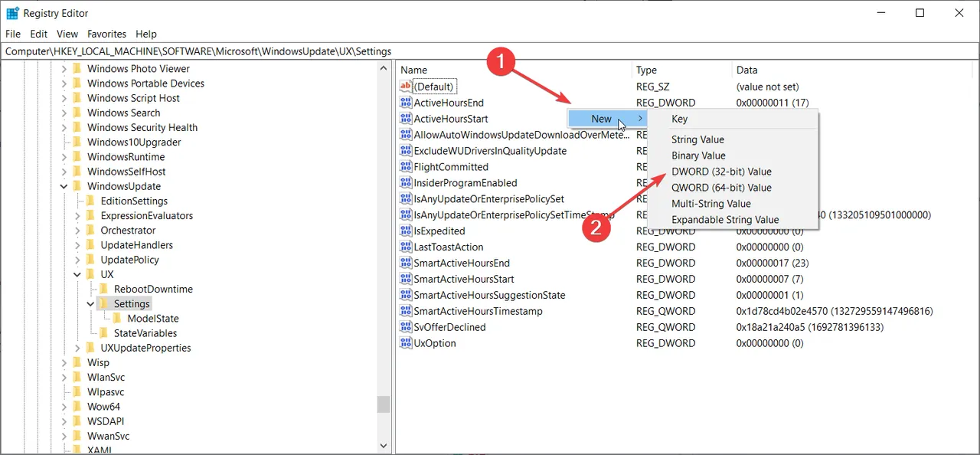The image size is (980, 455).
Task: Collapse the UX tree node
Action: [77, 274]
